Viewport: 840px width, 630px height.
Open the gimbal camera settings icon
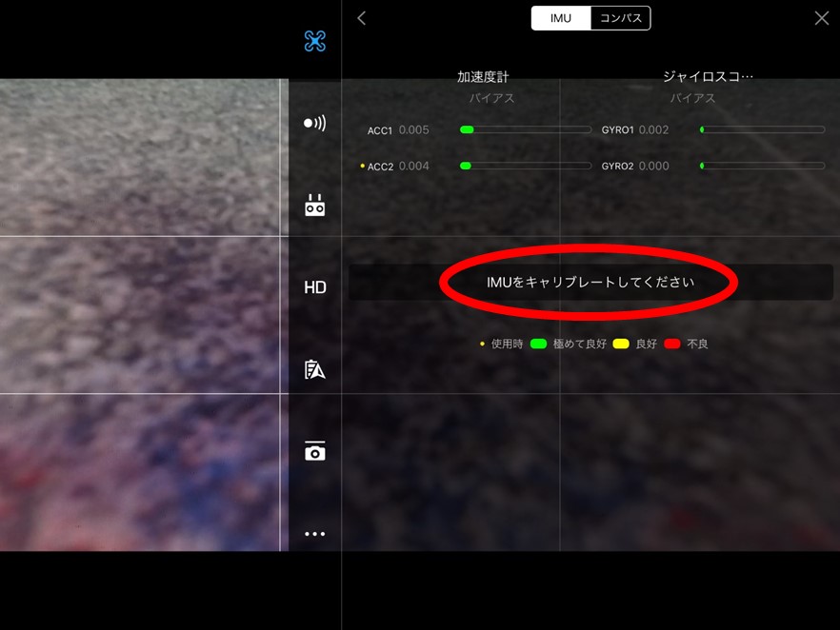[314, 451]
